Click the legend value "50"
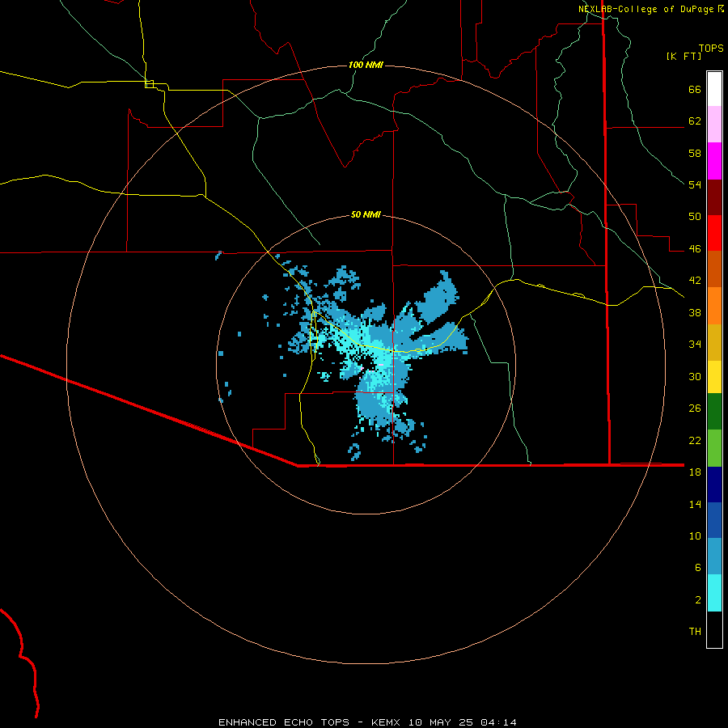The width and height of the screenshot is (728, 728). pyautogui.click(x=695, y=217)
